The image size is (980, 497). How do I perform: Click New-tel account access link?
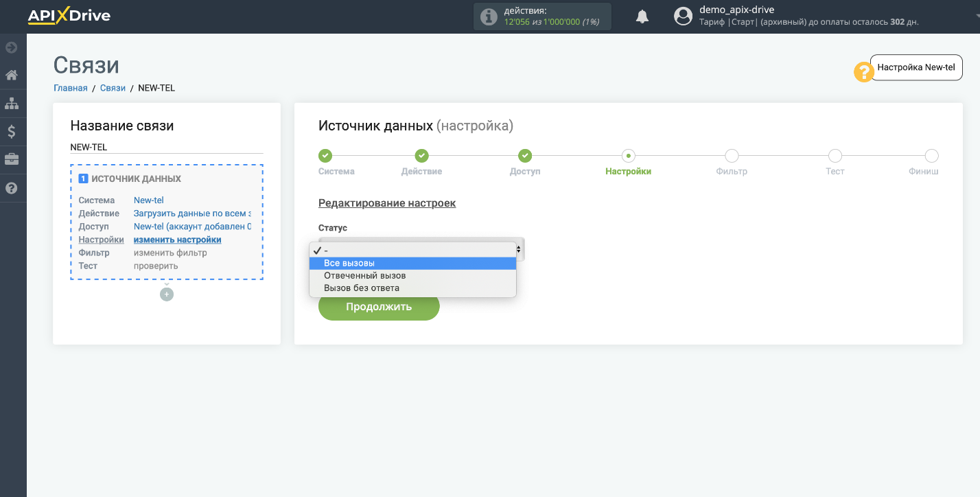tap(192, 226)
